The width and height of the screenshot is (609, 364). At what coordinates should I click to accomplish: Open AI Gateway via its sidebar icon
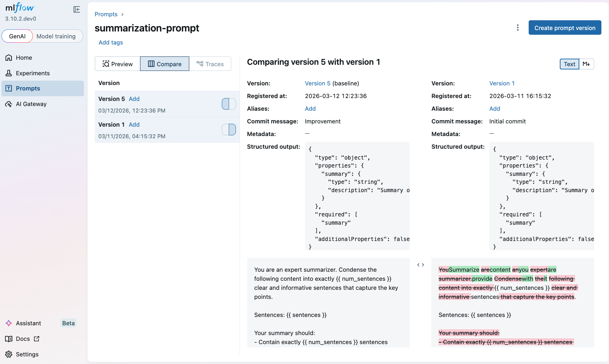[x=9, y=104]
